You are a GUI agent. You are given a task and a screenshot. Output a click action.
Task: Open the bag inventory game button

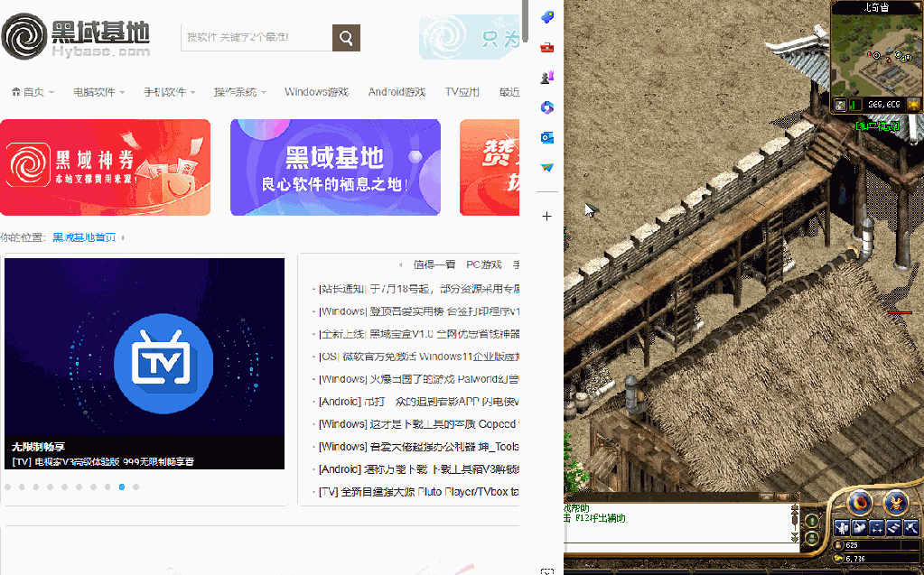coord(859,526)
